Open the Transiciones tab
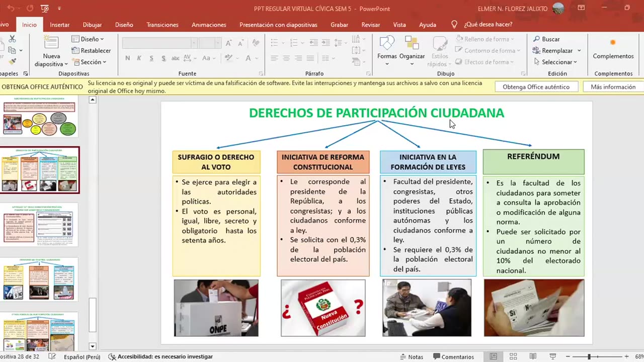 pyautogui.click(x=163, y=25)
